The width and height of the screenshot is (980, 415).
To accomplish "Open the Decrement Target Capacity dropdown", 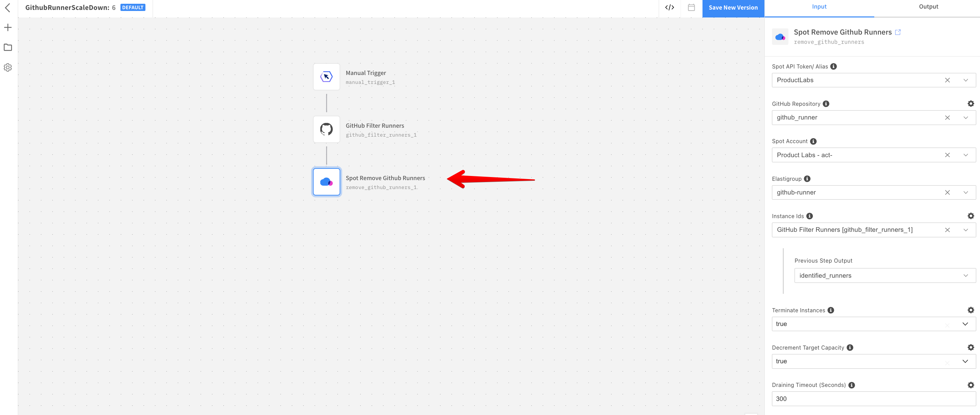I will click(965, 361).
